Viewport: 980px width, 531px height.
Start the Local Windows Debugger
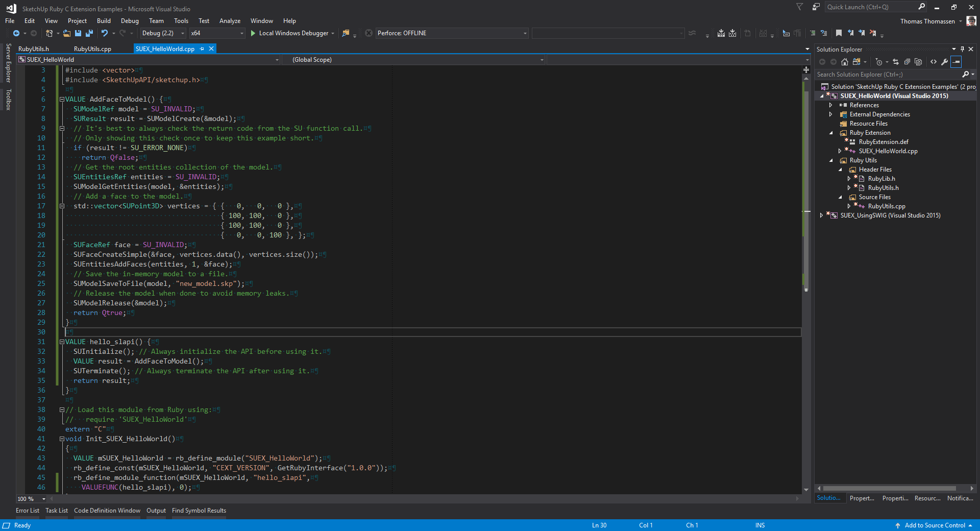[293, 33]
